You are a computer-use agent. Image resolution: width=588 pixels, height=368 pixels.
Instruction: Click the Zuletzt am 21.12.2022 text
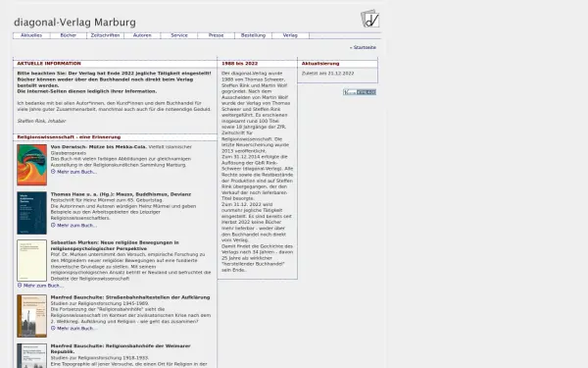click(327, 74)
